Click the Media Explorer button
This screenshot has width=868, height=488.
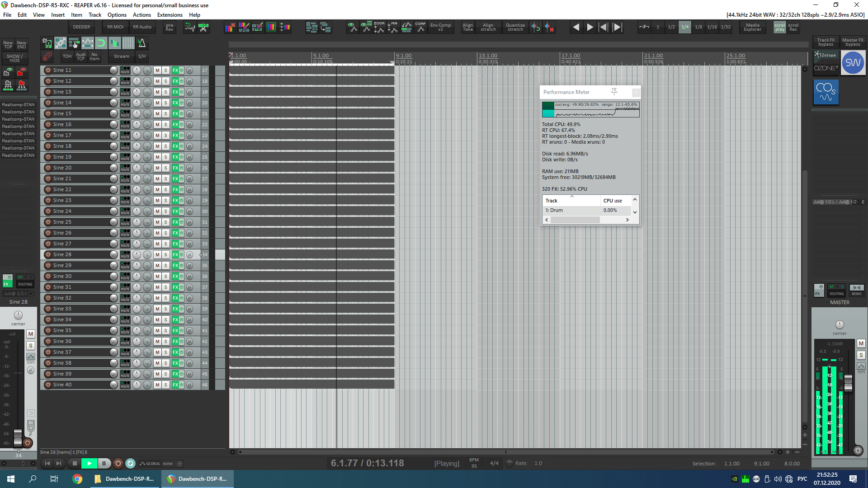pos(752,27)
